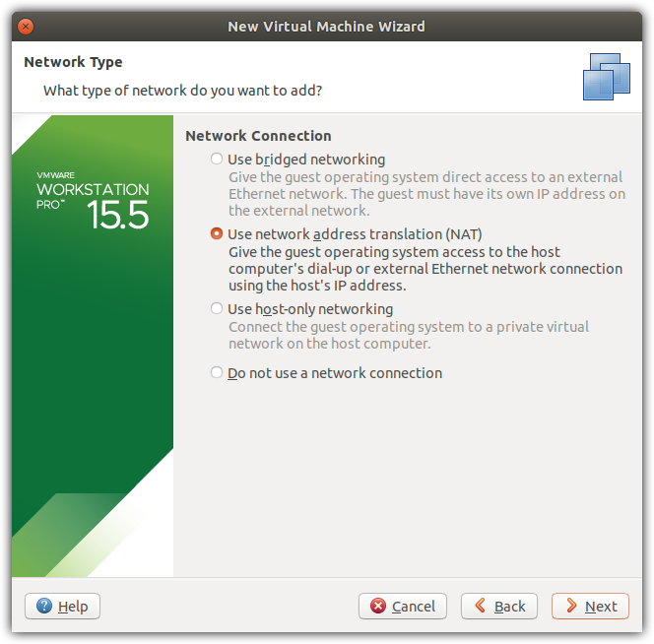Screen dimensions: 654x644
Task: Choose Use host-only networking option
Action: [x=216, y=308]
